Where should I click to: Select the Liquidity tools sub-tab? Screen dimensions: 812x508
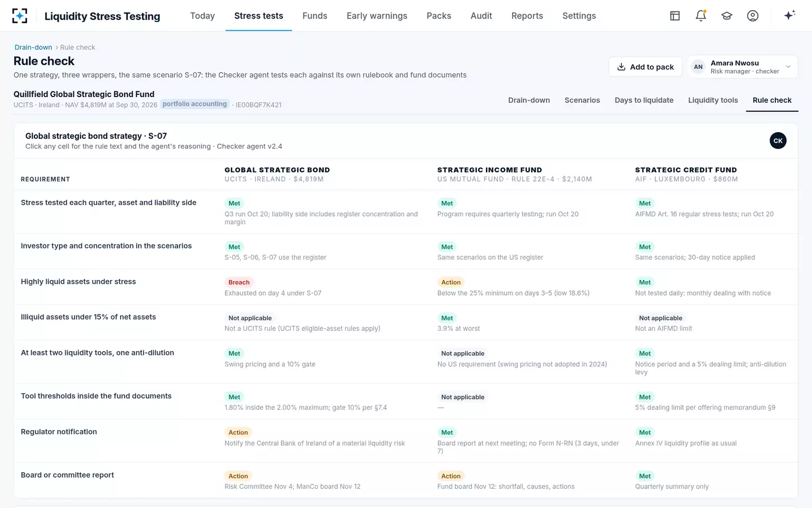click(713, 100)
